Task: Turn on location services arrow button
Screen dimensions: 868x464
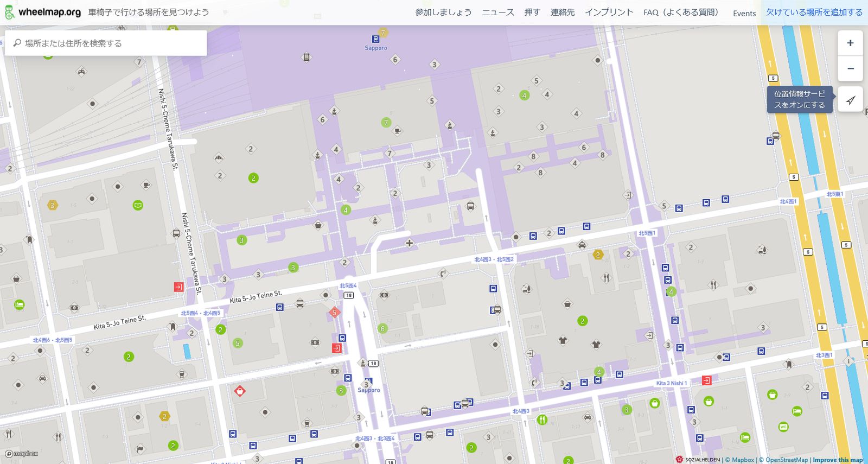Action: click(850, 100)
